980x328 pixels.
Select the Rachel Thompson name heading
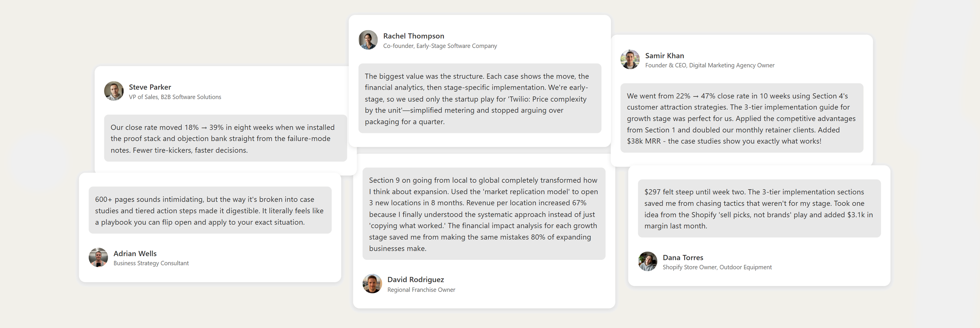coord(414,36)
